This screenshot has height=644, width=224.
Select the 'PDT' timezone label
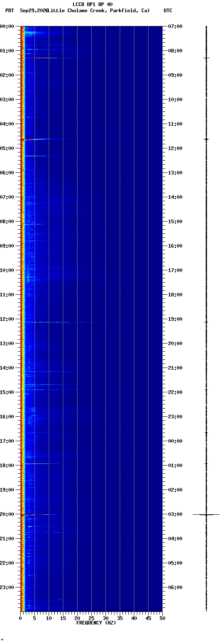click(x=9, y=11)
